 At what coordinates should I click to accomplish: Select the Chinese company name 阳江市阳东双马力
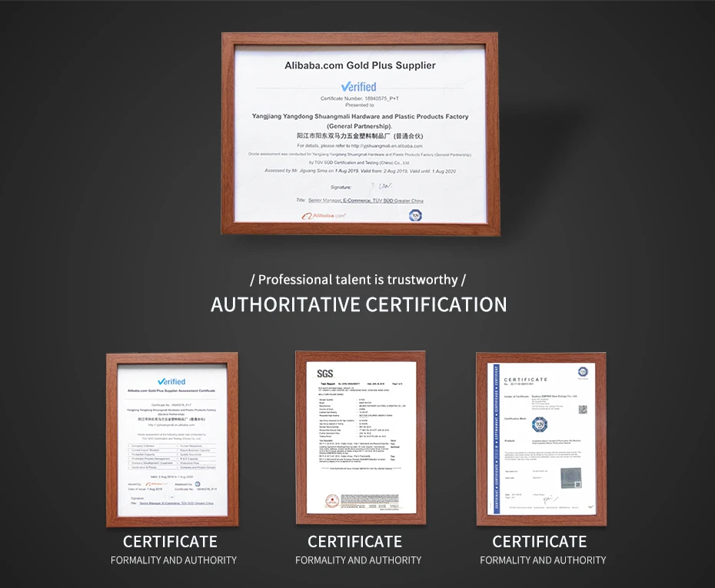click(361, 136)
